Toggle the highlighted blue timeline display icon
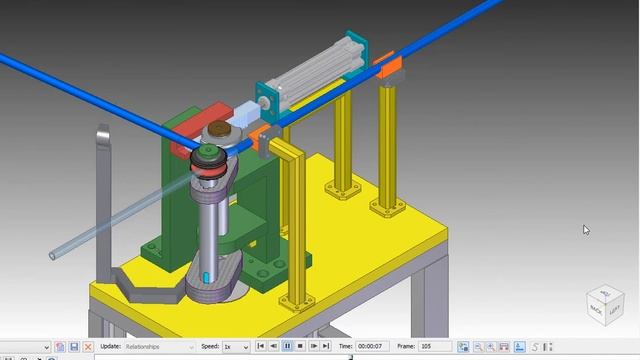Screen dimensions: 640x360 click(520, 347)
